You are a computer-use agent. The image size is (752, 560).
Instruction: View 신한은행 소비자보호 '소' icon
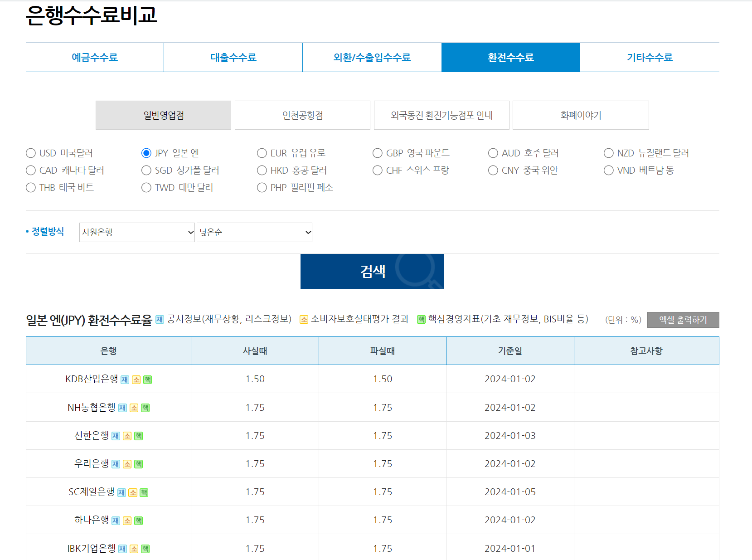[x=127, y=436]
